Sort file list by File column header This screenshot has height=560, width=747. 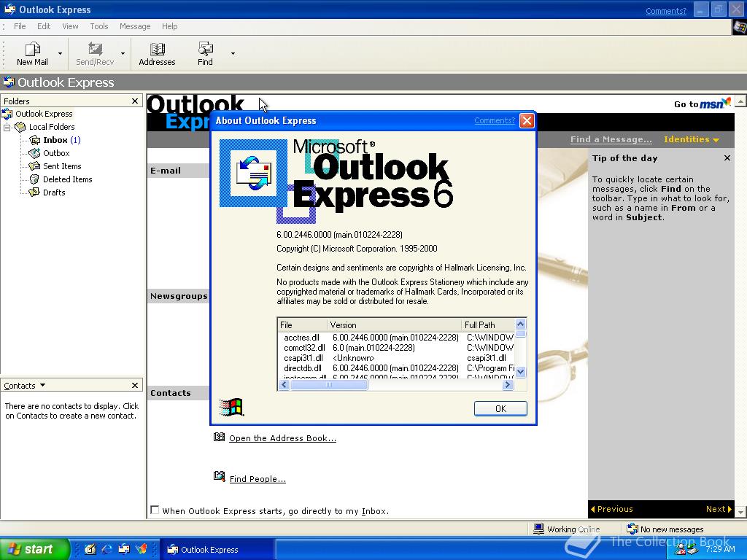[303, 324]
